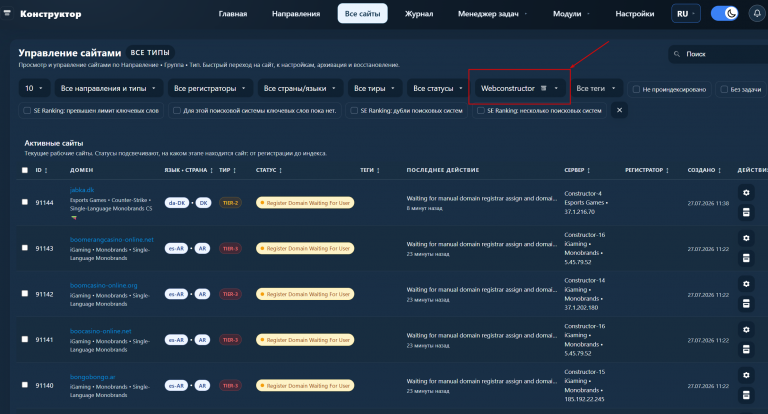Click archive icon for site 91141
The height and width of the screenshot is (414, 768).
(746, 349)
